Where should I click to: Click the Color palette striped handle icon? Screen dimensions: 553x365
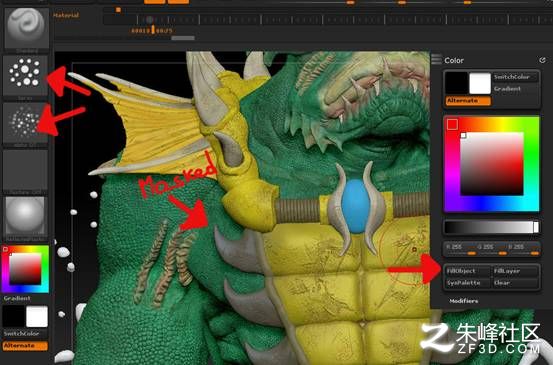coord(436,59)
